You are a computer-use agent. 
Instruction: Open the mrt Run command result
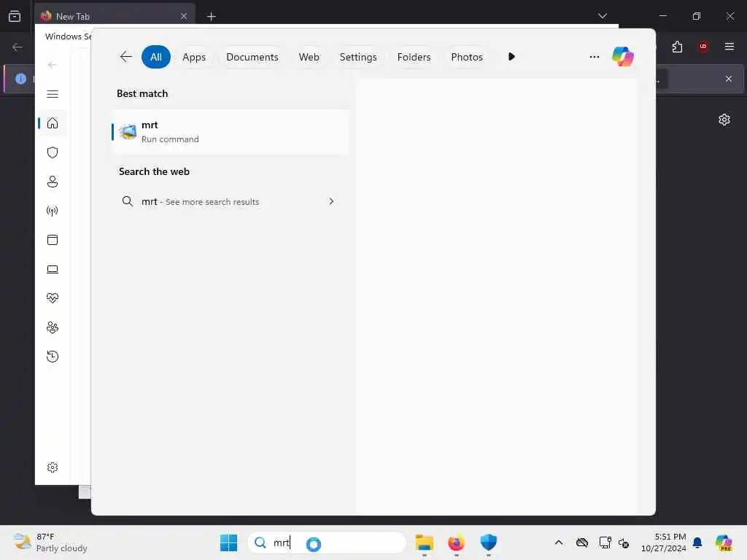231,132
